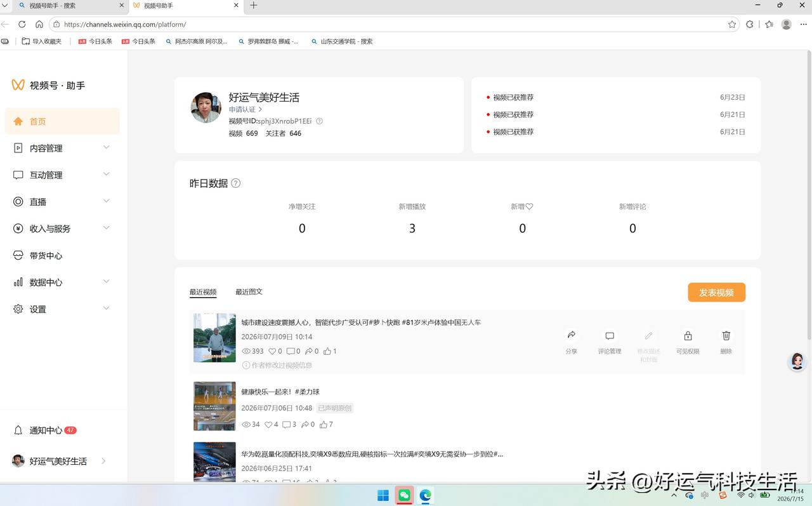Click the browser home icon

(x=39, y=24)
